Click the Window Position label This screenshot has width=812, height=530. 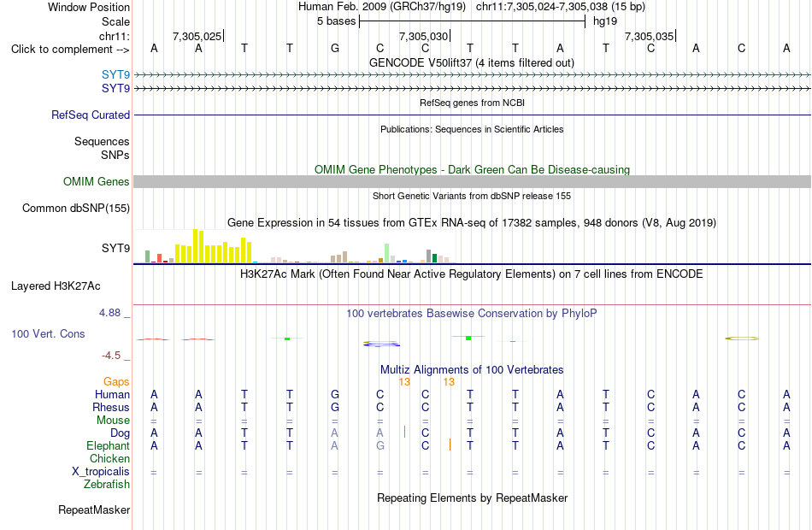(x=89, y=7)
